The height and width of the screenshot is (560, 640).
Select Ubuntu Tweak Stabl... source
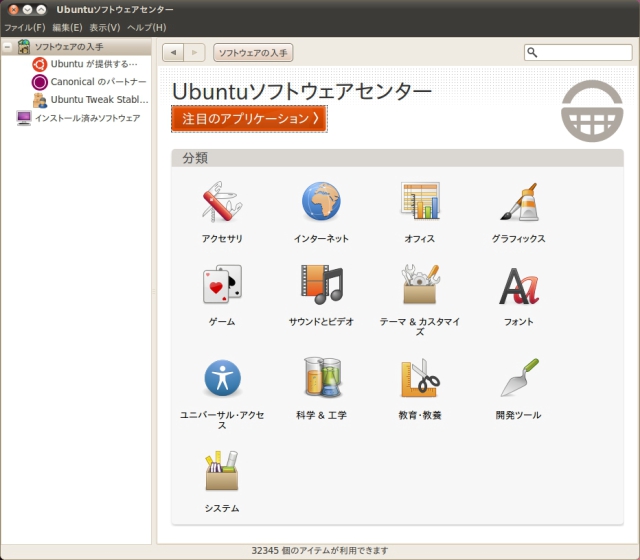coord(99,100)
